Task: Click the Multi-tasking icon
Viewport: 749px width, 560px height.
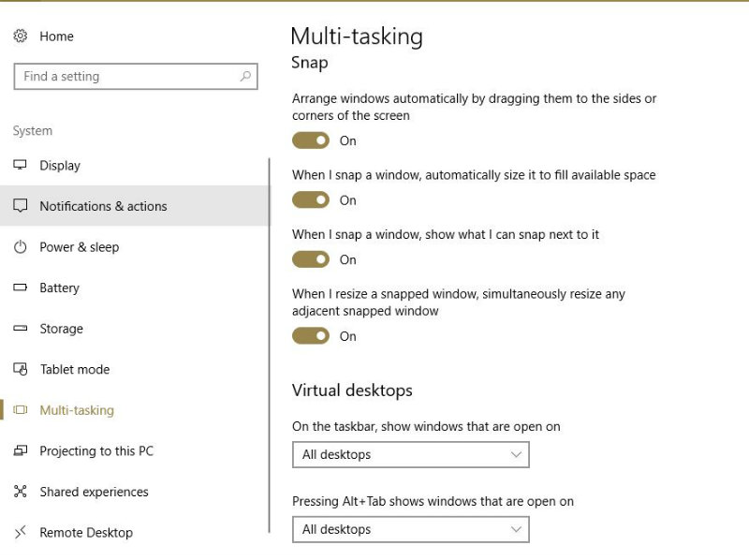Action: (21, 410)
